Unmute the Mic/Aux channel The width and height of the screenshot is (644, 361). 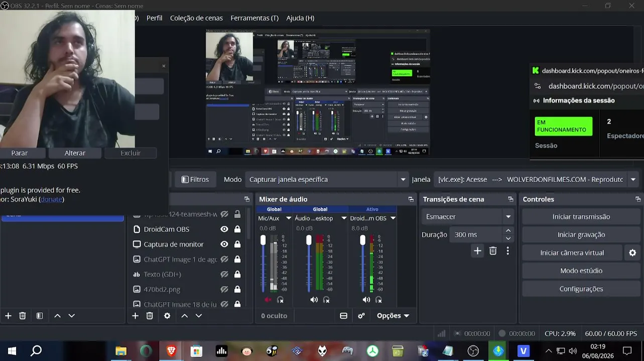point(268,300)
